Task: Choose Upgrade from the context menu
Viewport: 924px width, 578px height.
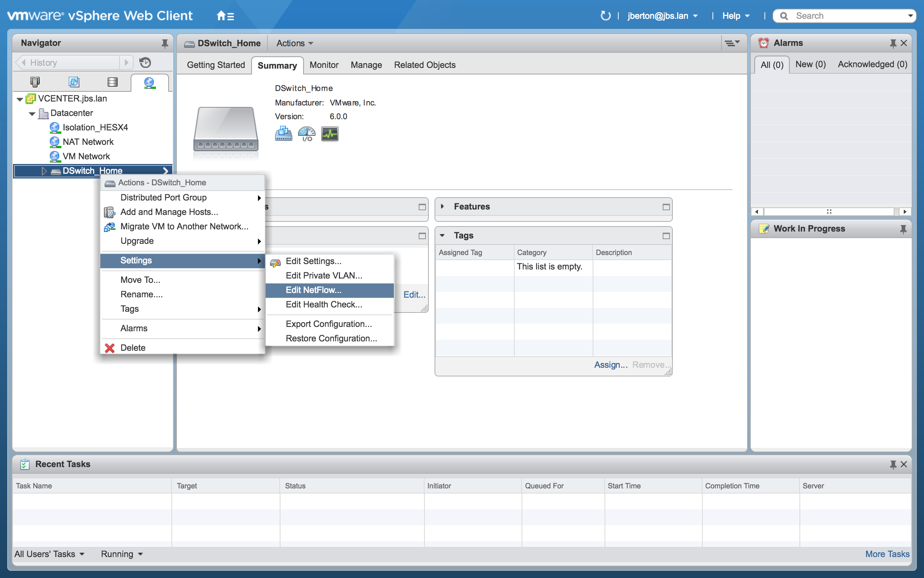Action: (183, 241)
